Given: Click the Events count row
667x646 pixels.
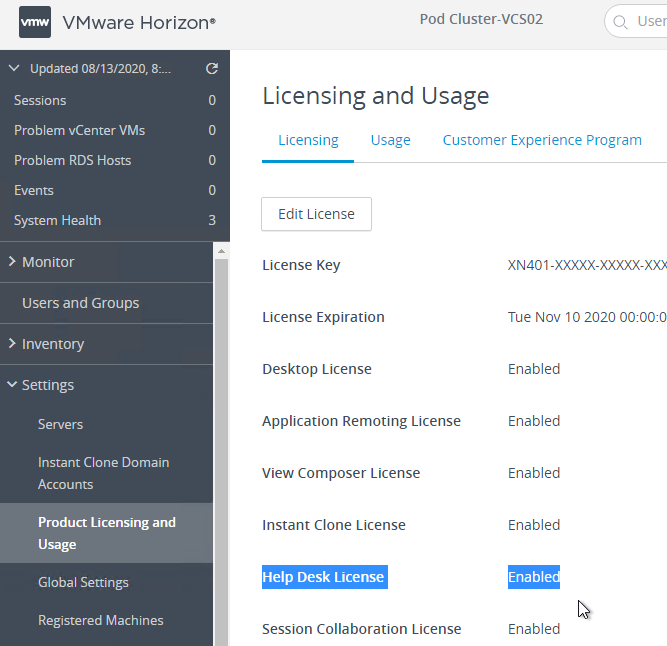Looking at the screenshot, I should (115, 190).
